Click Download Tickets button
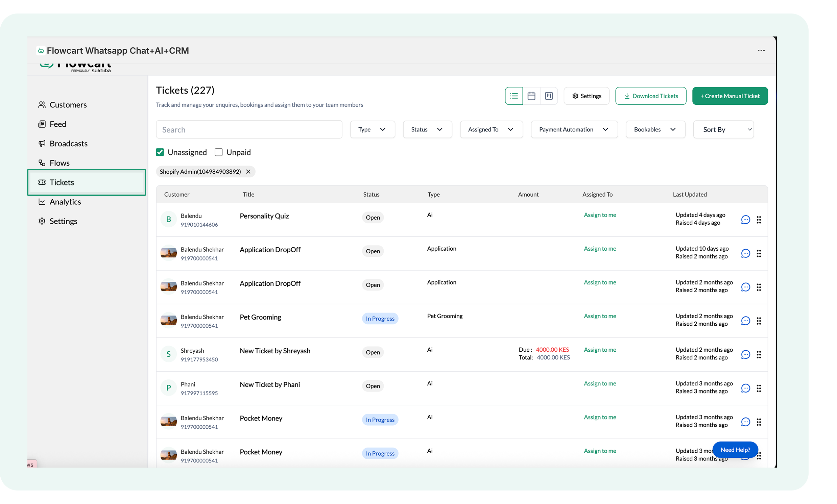 (650, 96)
